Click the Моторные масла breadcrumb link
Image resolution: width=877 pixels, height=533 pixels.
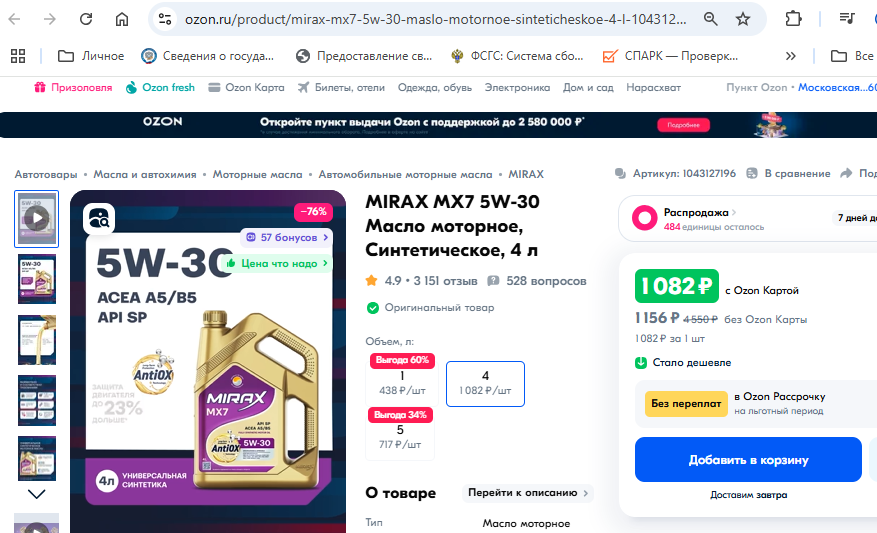click(257, 174)
